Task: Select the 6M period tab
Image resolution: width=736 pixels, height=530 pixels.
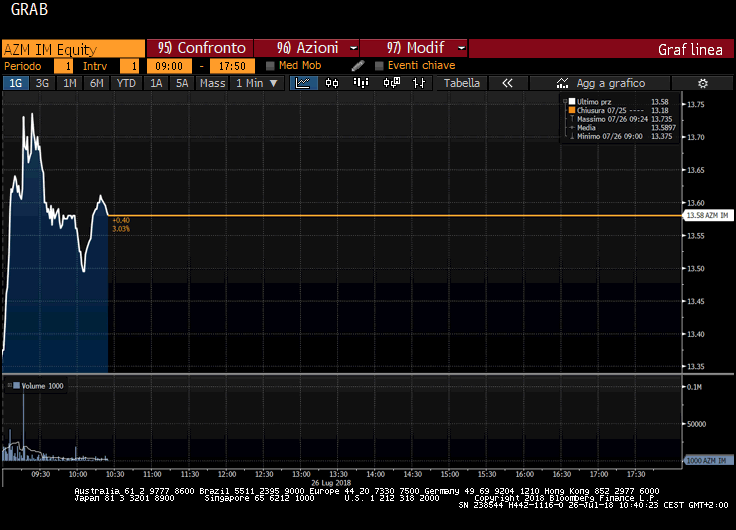Action: 96,84
